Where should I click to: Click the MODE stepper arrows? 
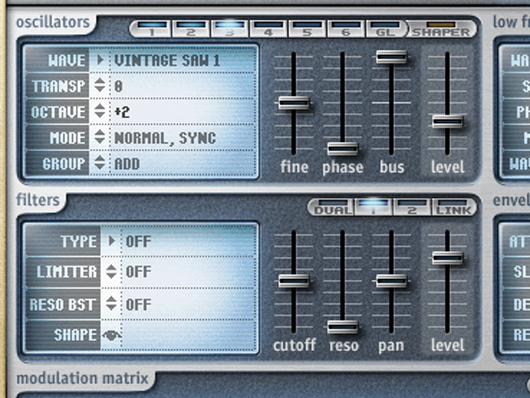100,137
